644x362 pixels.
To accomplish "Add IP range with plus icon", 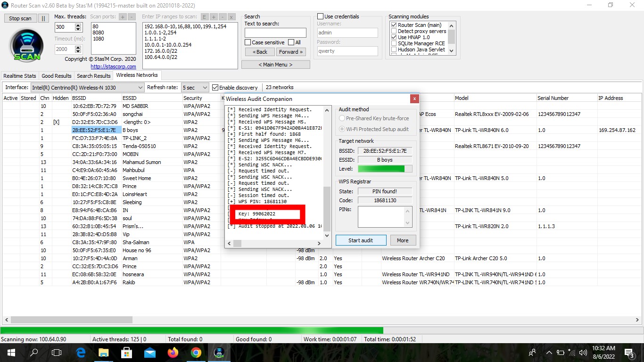I will pyautogui.click(x=214, y=16).
